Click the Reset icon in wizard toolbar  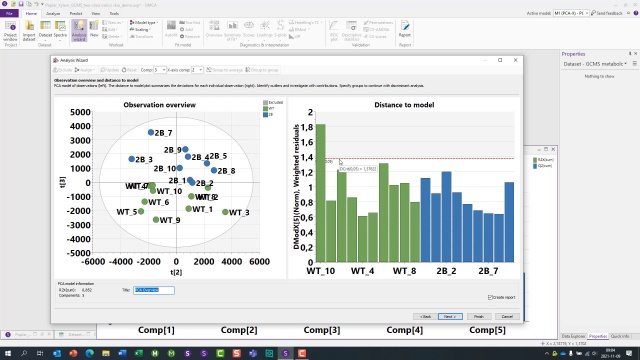129,70
